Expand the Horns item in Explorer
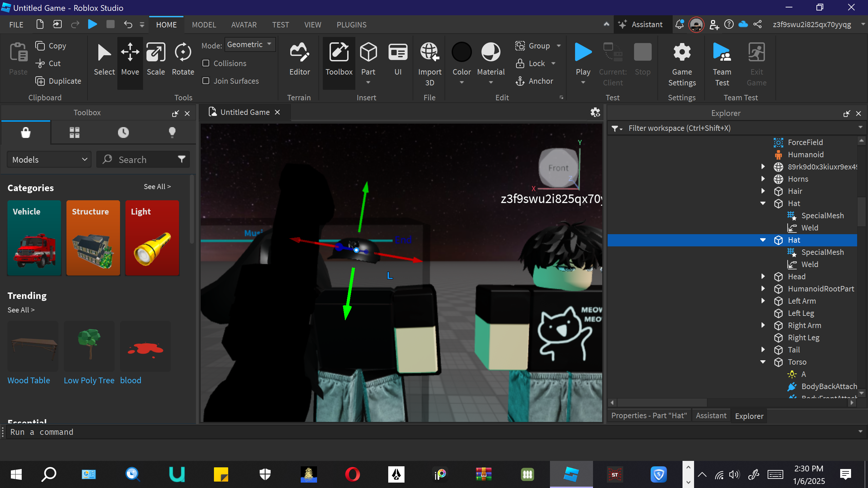The width and height of the screenshot is (868, 488). click(x=763, y=179)
